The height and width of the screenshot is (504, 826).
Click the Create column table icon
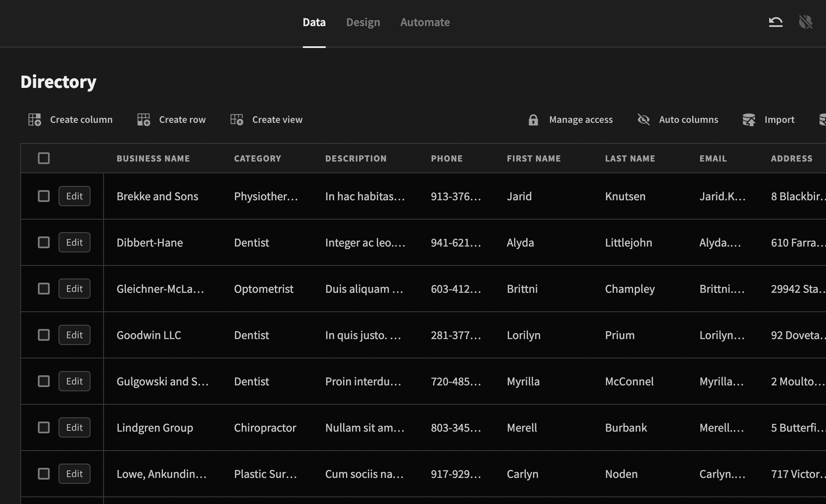click(35, 120)
